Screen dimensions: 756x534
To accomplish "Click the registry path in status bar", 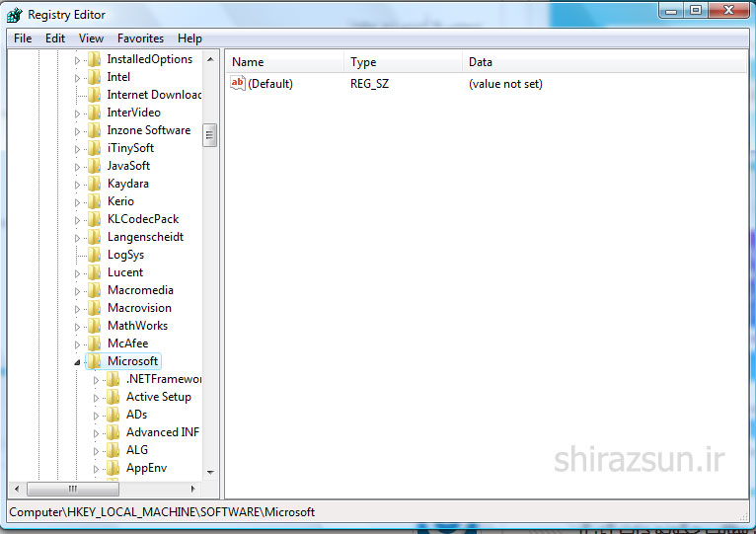I will click(x=162, y=512).
